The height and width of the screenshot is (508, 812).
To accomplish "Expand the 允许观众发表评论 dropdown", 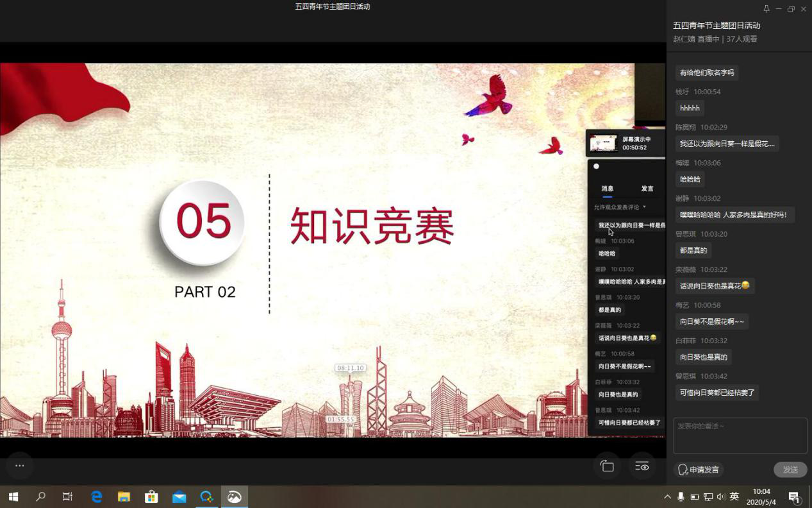I will point(620,207).
